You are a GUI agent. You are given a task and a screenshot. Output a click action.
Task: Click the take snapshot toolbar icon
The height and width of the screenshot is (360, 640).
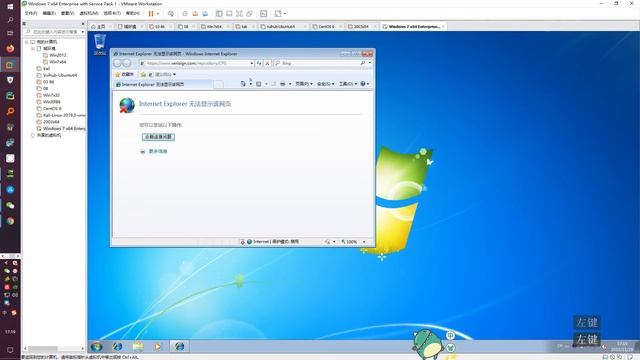point(185,13)
